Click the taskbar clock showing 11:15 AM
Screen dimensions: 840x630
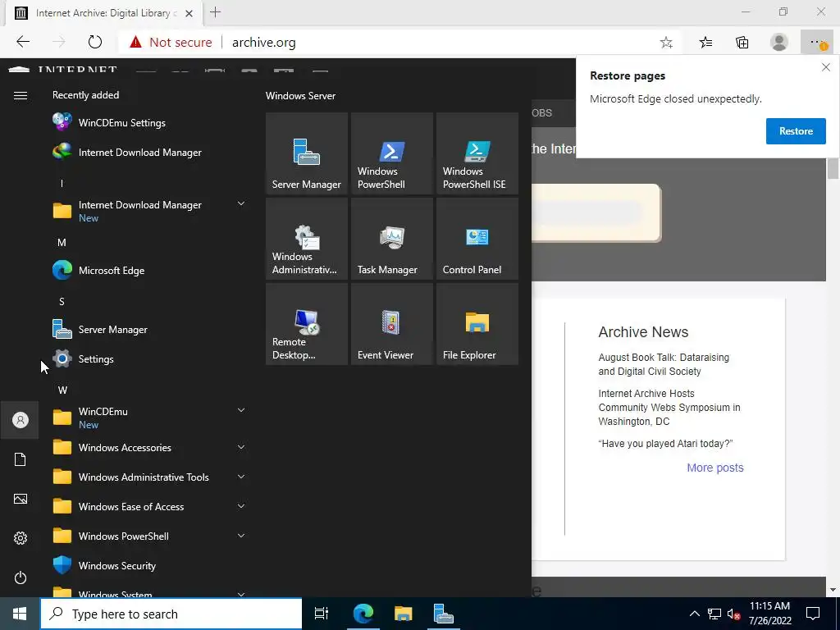[769, 614]
